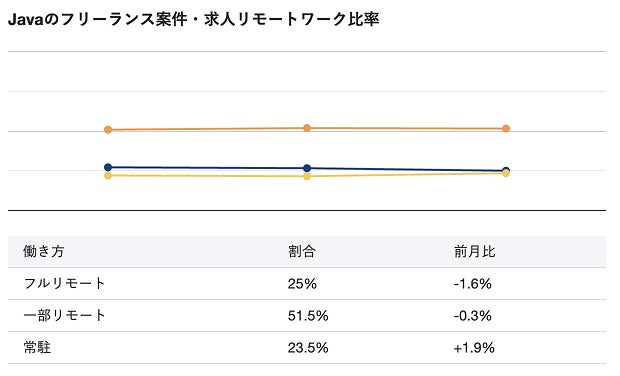Click the first dark blue data point
This screenshot has width=620, height=376.
(x=108, y=167)
